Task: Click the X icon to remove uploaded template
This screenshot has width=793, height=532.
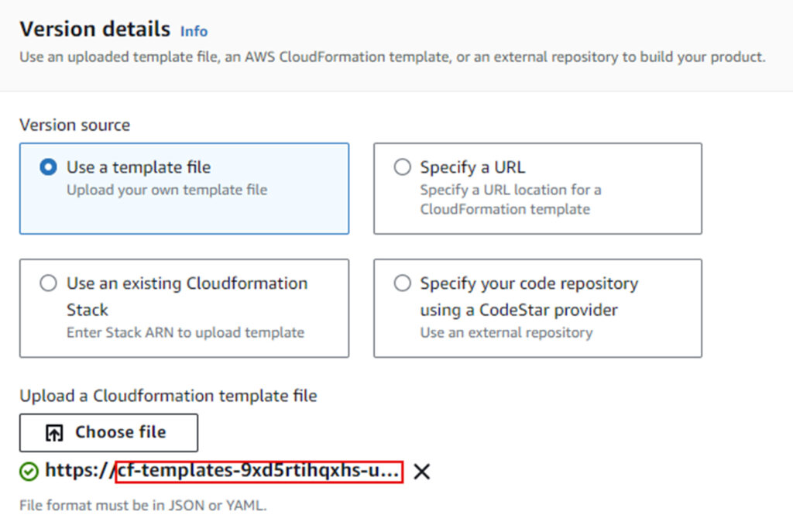Action: coord(421,471)
